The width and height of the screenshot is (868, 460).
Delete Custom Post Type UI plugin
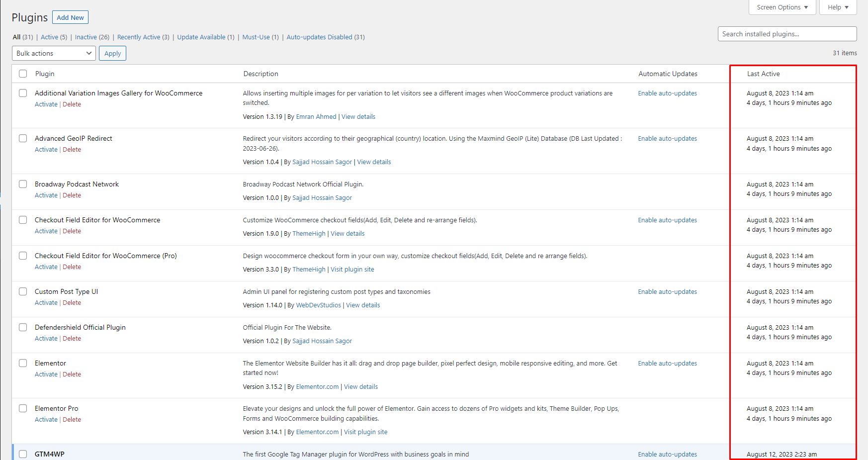pos(72,303)
